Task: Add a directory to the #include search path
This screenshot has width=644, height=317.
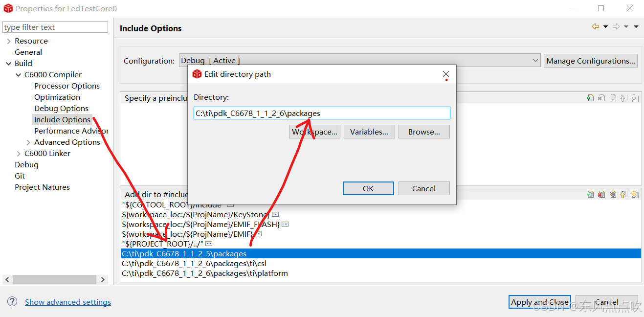Action: 591,194
